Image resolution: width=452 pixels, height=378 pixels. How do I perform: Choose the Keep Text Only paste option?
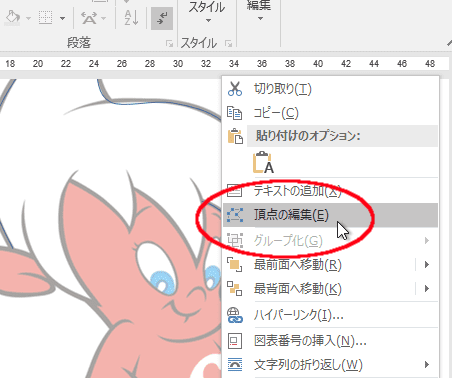[x=263, y=162]
